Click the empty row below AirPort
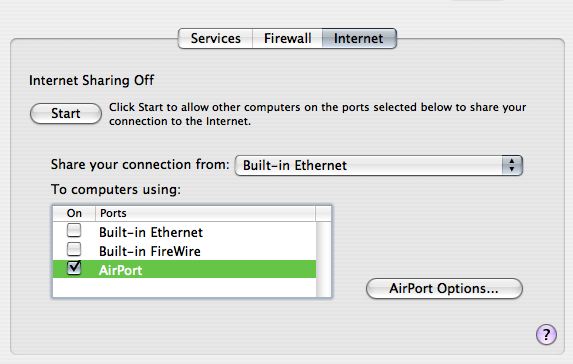The width and height of the screenshot is (573, 364). click(x=185, y=287)
